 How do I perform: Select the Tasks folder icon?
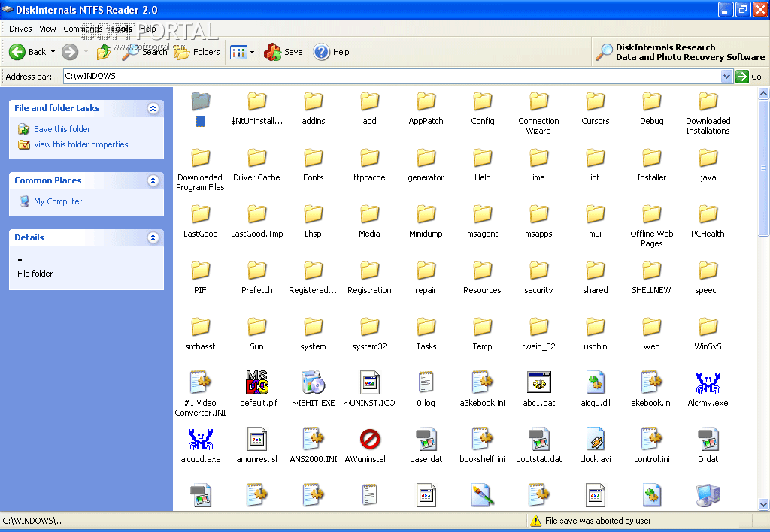click(426, 328)
